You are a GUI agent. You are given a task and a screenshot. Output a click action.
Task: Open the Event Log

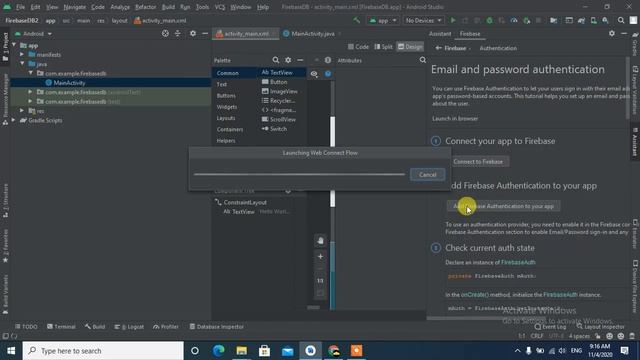click(x=550, y=327)
